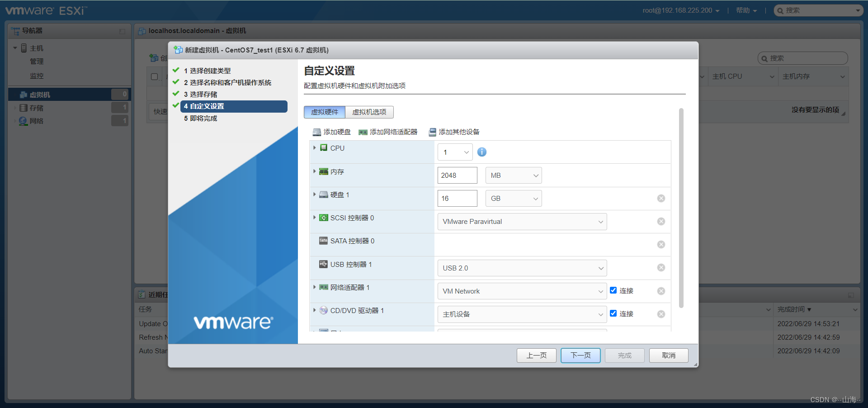The image size is (868, 408).
Task: Toggle 连接 checkbox for network adapter 1
Action: 613,290
